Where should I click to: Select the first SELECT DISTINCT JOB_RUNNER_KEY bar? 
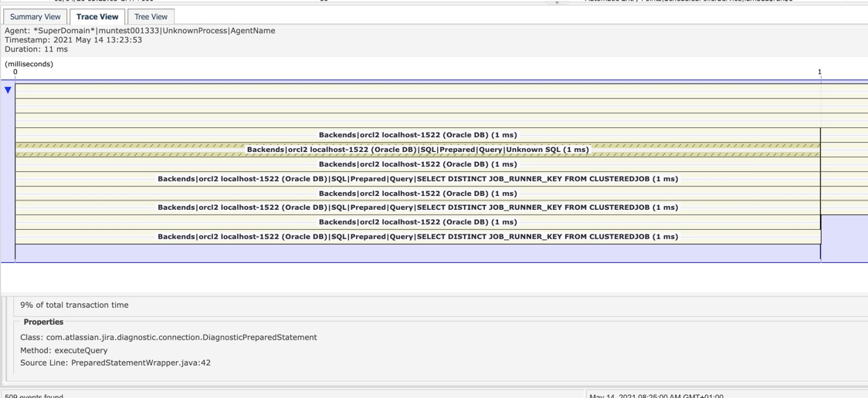(x=417, y=179)
